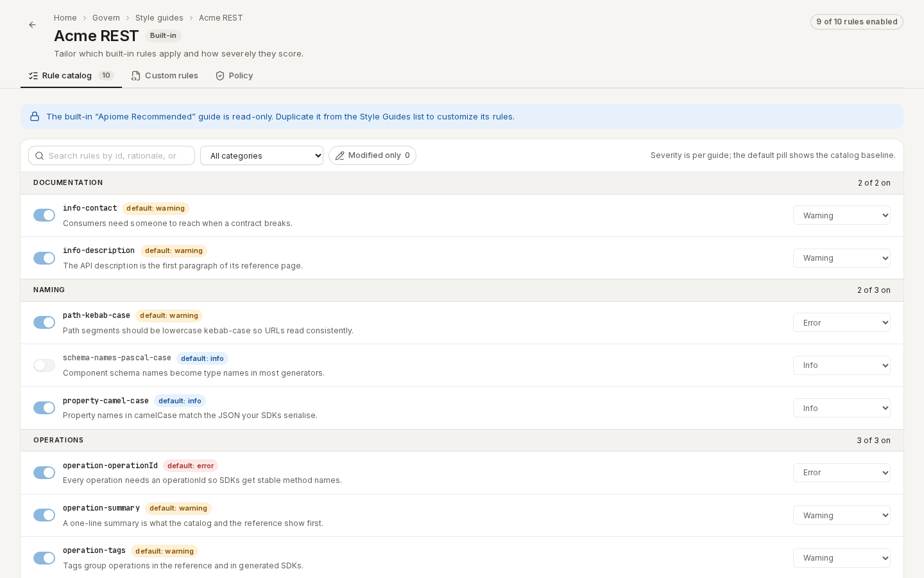Open severity dropdown for schema-names-pascal-case
The height and width of the screenshot is (578, 924).
pos(842,365)
